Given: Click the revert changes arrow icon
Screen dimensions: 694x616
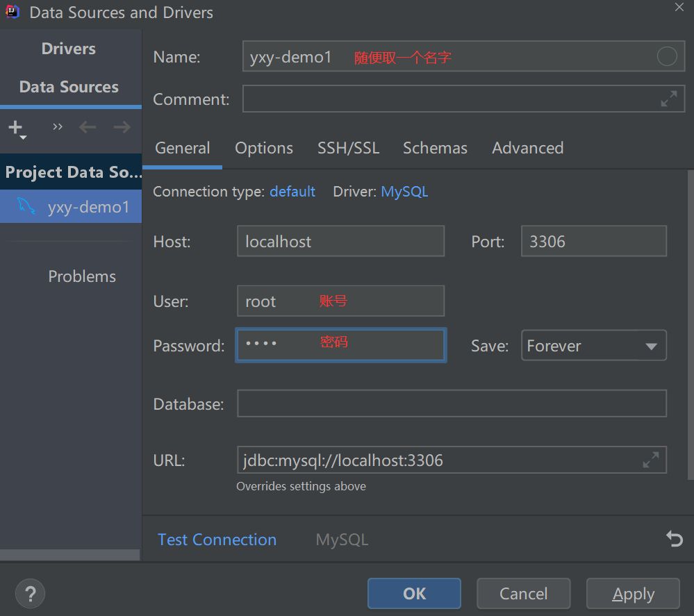Looking at the screenshot, I should pos(674,538).
